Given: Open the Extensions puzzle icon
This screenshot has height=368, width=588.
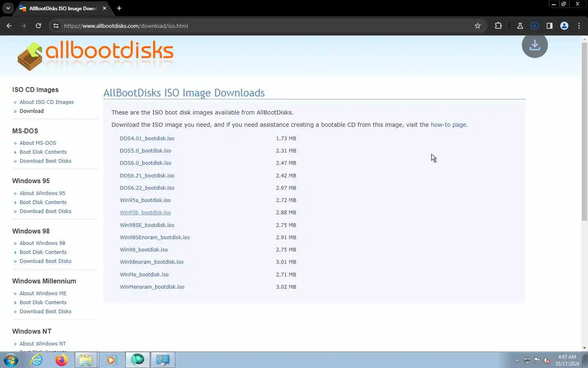Looking at the screenshot, I should tap(498, 26).
